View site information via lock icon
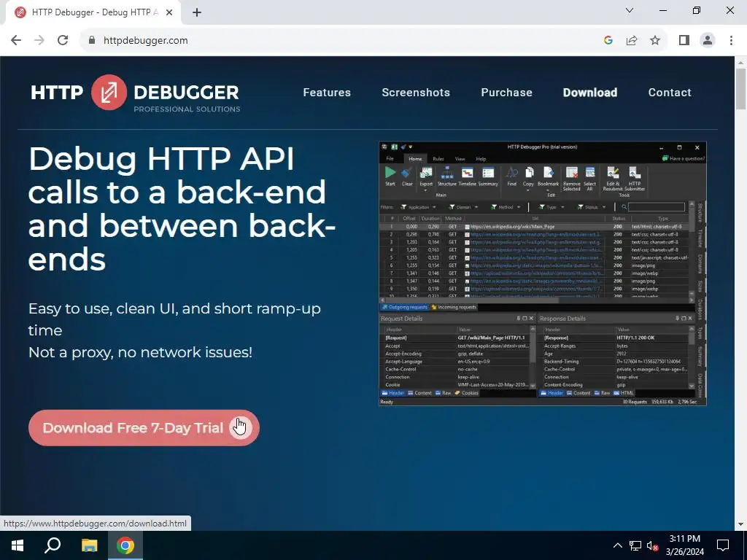The width and height of the screenshot is (747, 560). 92,41
